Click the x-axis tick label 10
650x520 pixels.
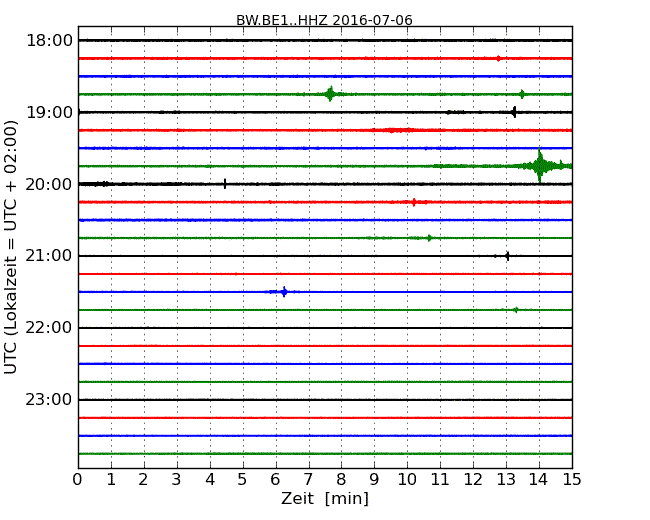pos(407,480)
